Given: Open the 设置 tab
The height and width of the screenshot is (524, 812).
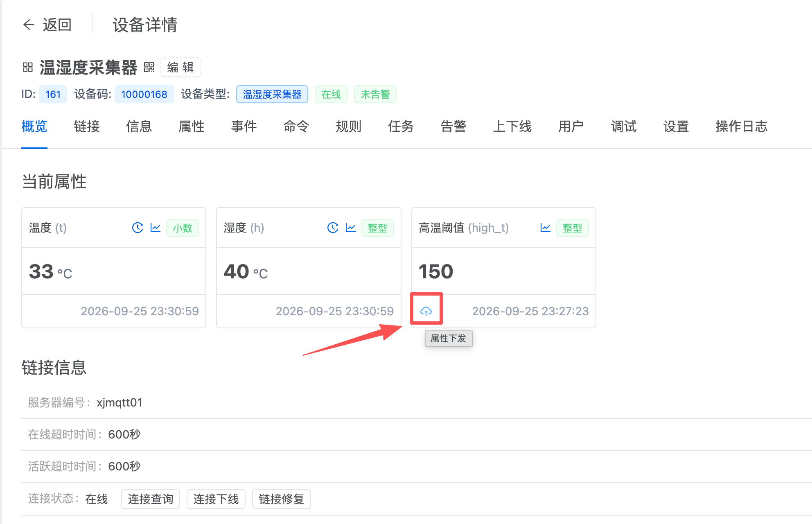Looking at the screenshot, I should [x=676, y=126].
